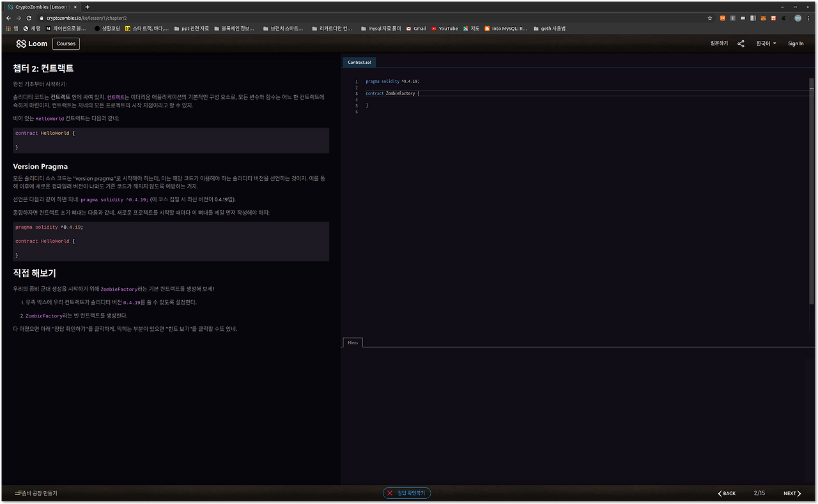The image size is (818, 504).
Task: Click the profile avatar in Chrome toolbar
Action: [798, 18]
